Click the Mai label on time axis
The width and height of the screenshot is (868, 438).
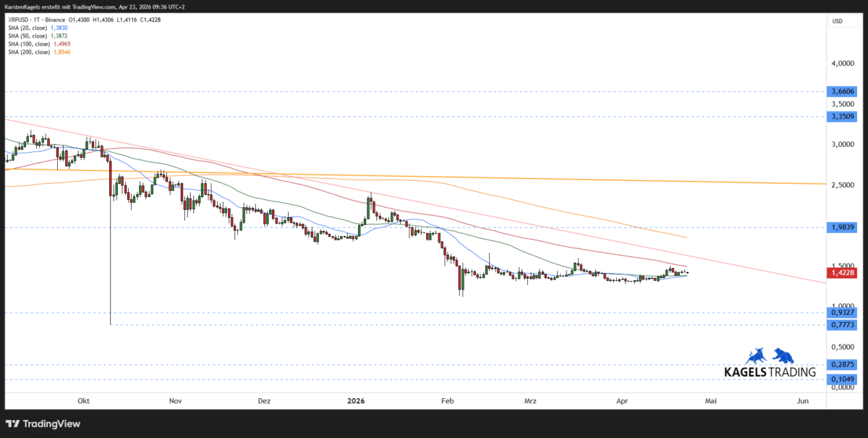coord(712,400)
